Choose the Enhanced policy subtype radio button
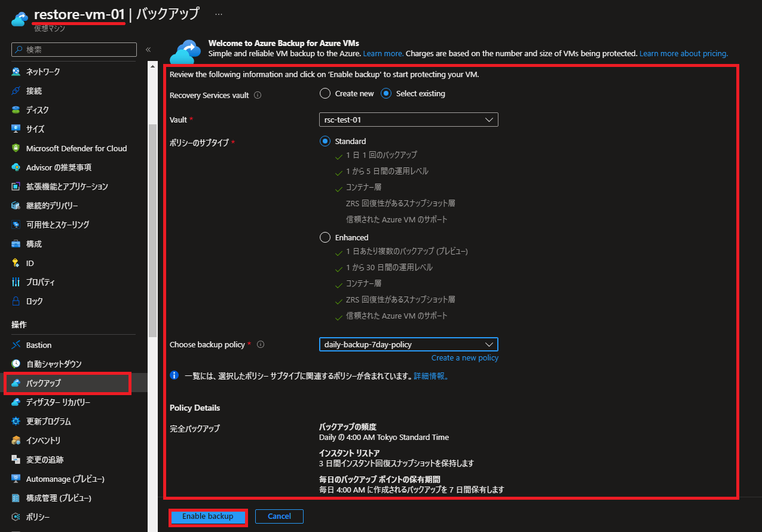Image resolution: width=762 pixels, height=532 pixels. pos(325,237)
